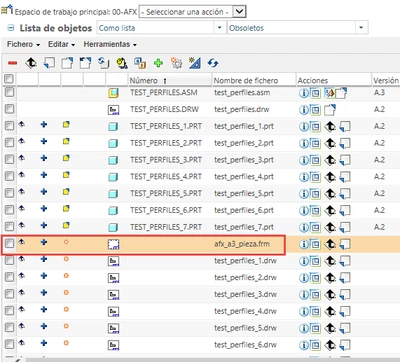
Task: Open info icon for afx_a3_pieza.frm
Action: (303, 244)
